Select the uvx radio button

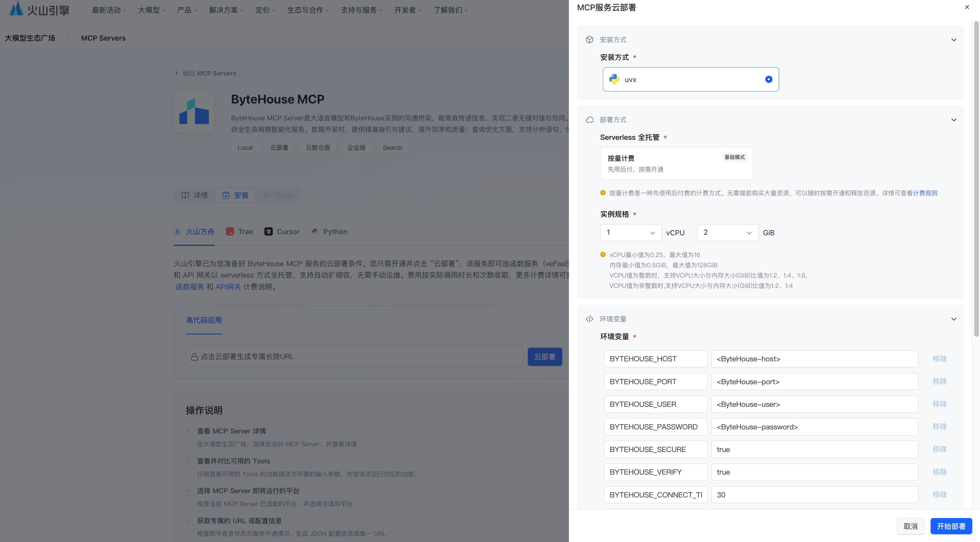point(768,79)
